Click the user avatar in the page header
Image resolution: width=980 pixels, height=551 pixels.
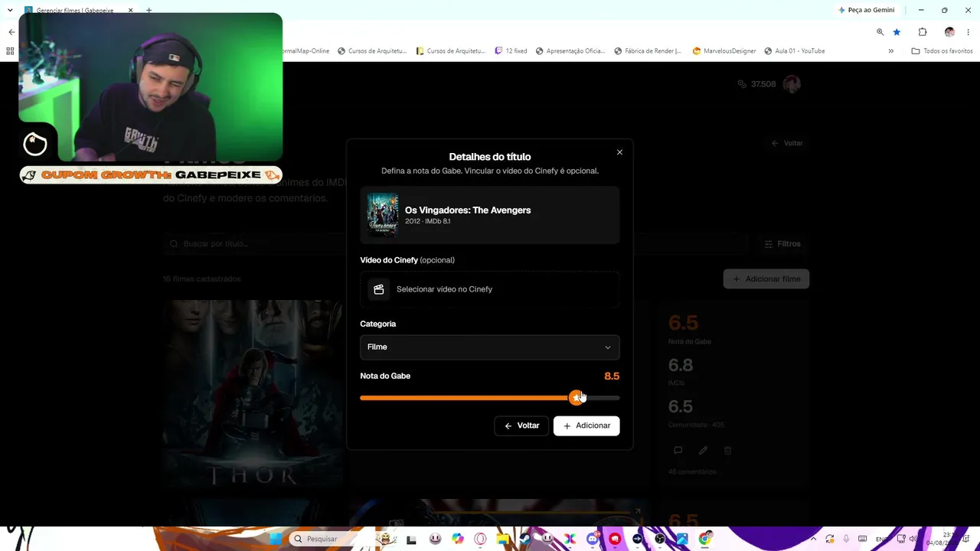792,84
